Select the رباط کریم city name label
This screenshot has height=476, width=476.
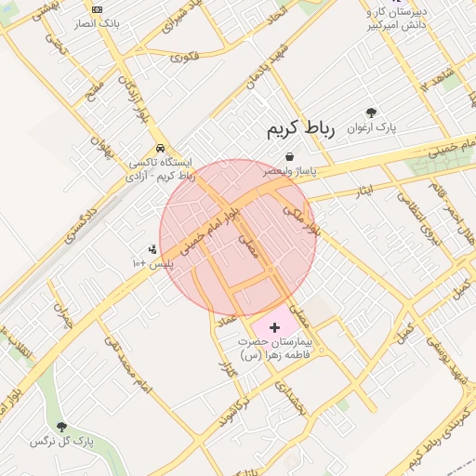click(301, 129)
